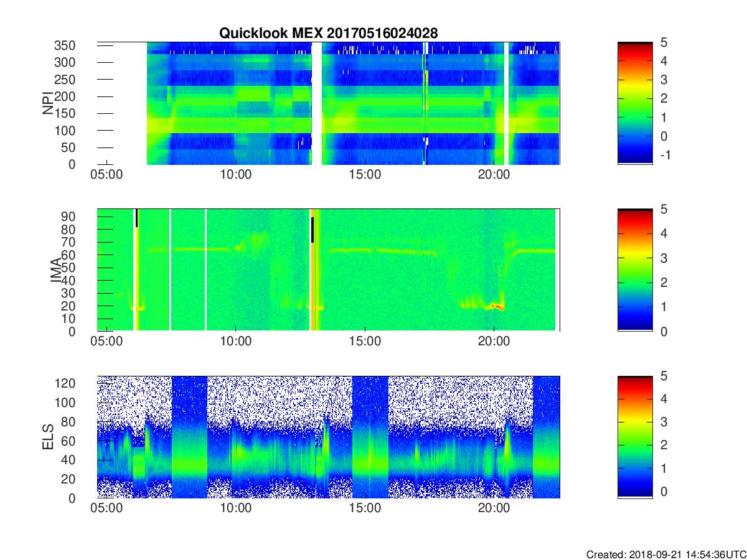Image resolution: width=747 pixels, height=560 pixels.
Task: Click the ELS y-axis label
Action: (x=48, y=437)
